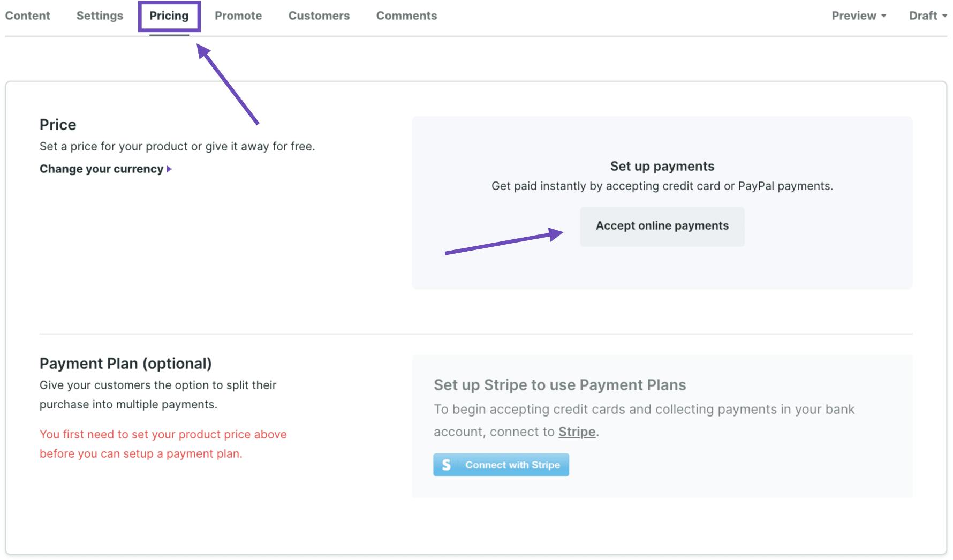953x560 pixels.
Task: Click 'Set a price for your product' text
Action: [x=177, y=146]
